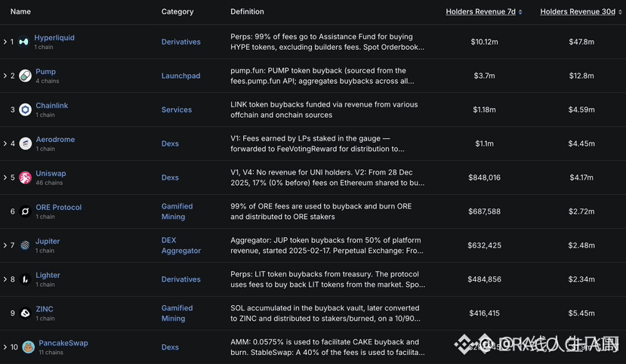Click the Uniswap unicorn logo icon
This screenshot has height=364, width=626.
coord(25,177)
